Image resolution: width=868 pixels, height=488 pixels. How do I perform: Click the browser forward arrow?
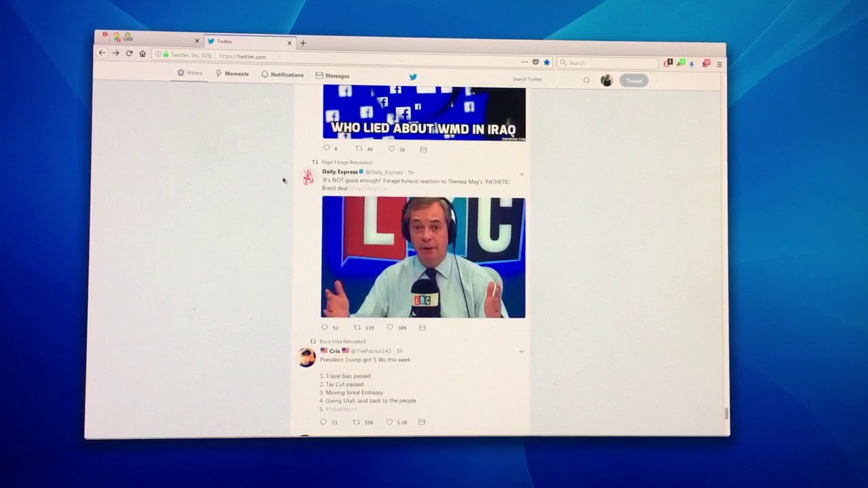click(115, 53)
